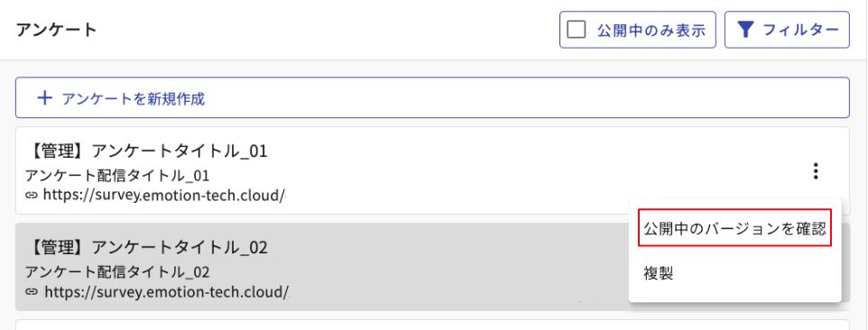Click アンケート配信タイトル_01 subtitle text

[x=118, y=177]
